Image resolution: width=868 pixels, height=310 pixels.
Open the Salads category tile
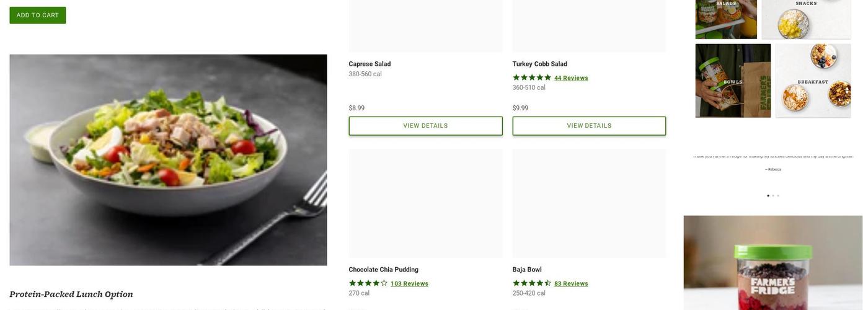tap(726, 19)
